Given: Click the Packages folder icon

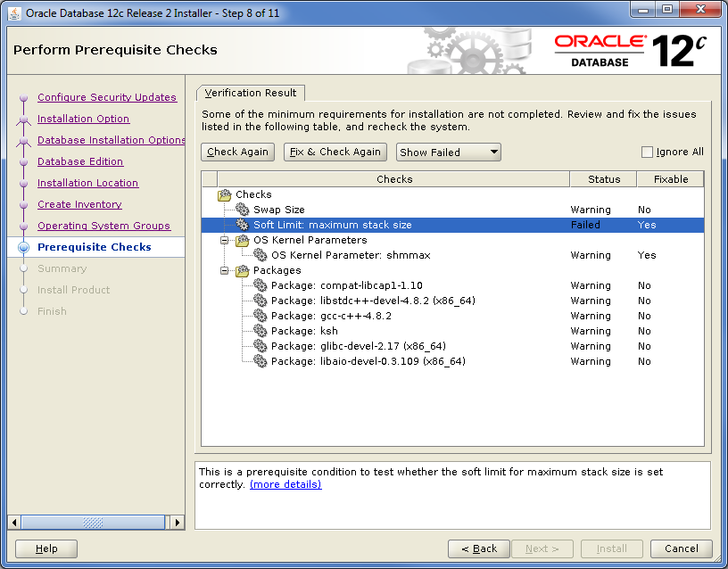Looking at the screenshot, I should (x=243, y=270).
